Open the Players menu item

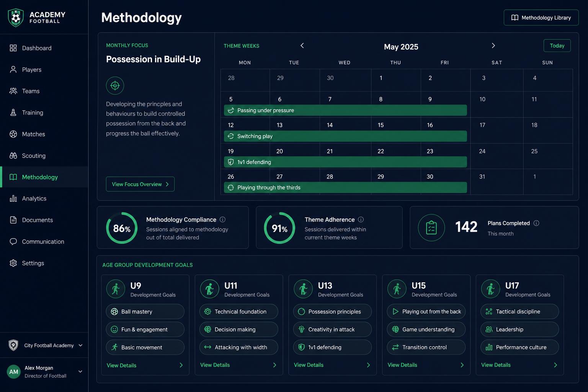(44, 69)
